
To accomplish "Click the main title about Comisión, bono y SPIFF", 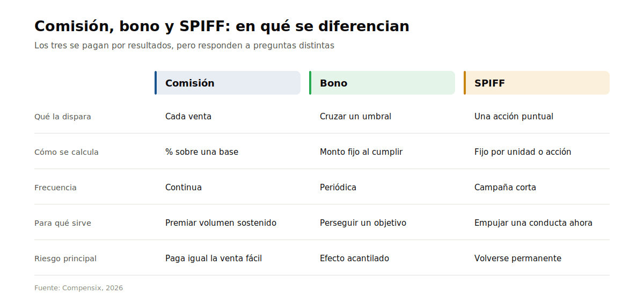I will click(x=222, y=26).
